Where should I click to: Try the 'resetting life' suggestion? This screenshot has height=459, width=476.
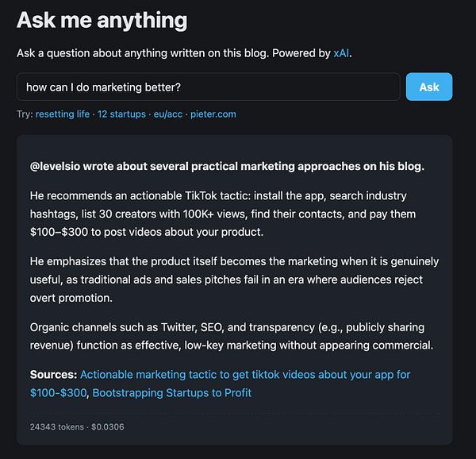coord(63,114)
